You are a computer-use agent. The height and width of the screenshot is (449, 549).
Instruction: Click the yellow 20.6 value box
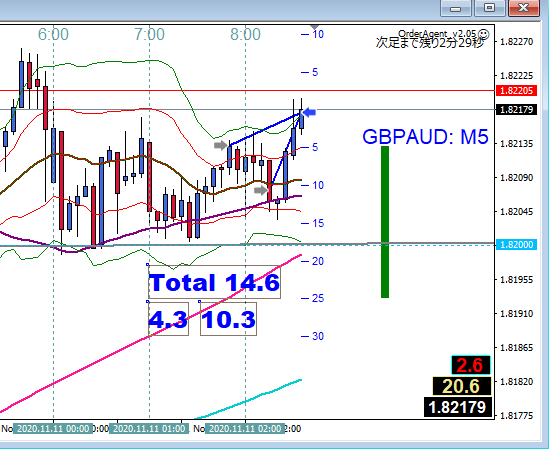pyautogui.click(x=462, y=386)
